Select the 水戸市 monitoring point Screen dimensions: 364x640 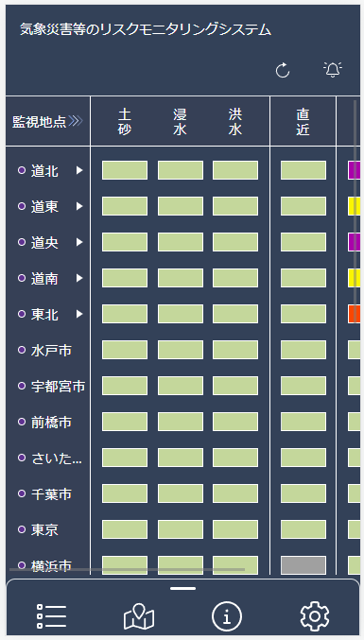click(44, 350)
